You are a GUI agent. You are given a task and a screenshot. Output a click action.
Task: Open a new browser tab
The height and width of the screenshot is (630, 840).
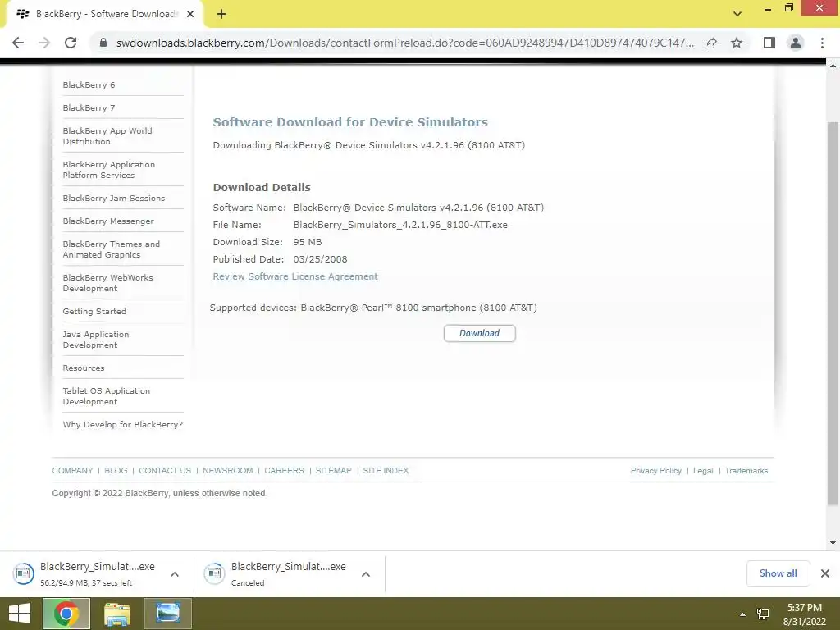221,14
